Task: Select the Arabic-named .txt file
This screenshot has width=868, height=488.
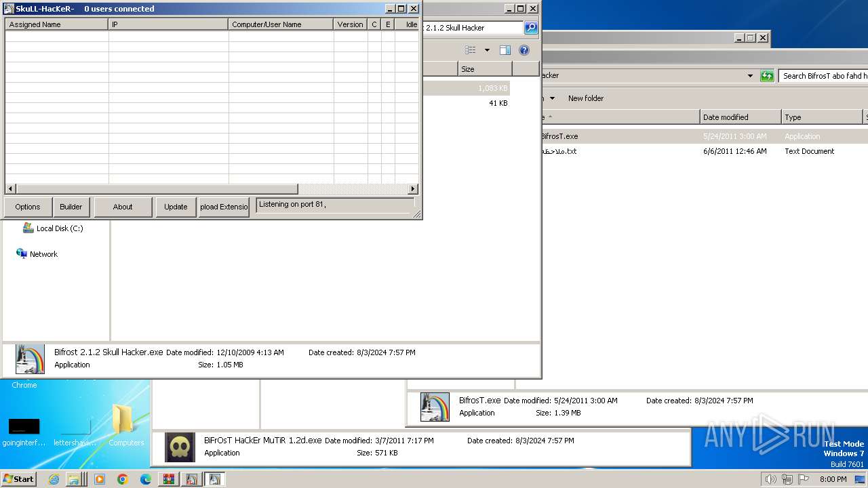Action: (559, 151)
